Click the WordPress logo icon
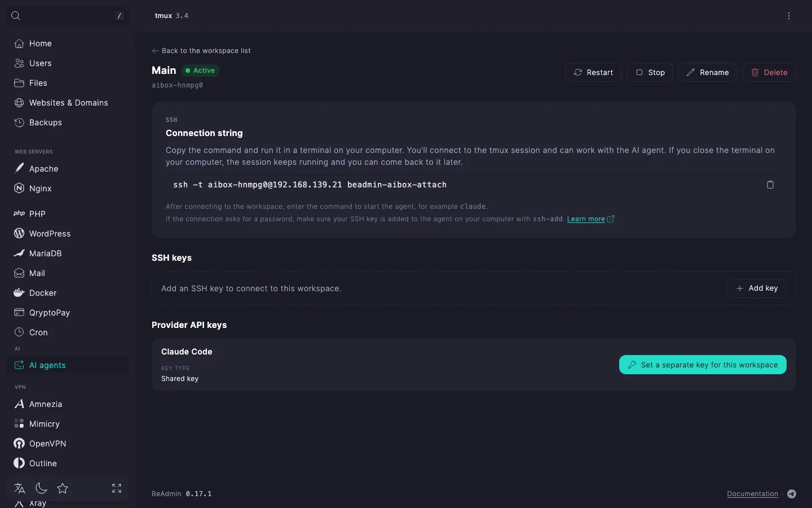 19,233
